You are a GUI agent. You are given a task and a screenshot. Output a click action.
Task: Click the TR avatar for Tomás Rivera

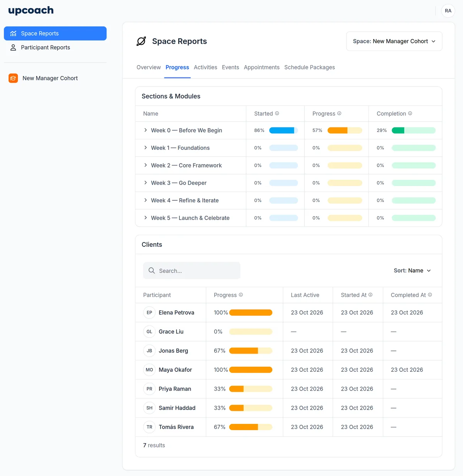point(149,427)
